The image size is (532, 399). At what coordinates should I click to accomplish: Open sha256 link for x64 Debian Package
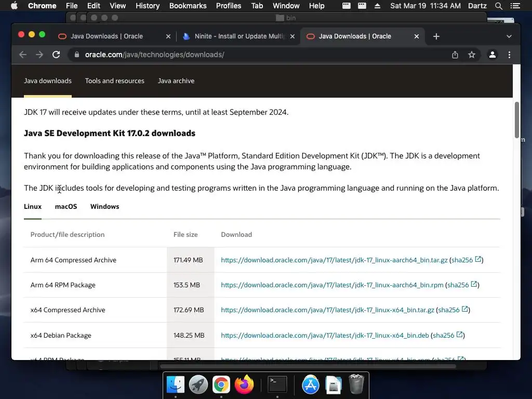click(447, 335)
